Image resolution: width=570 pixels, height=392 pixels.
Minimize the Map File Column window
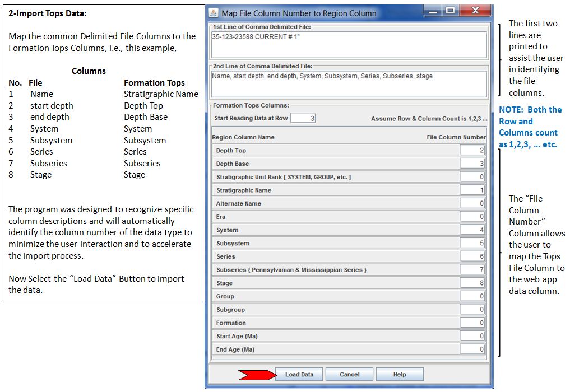433,11
